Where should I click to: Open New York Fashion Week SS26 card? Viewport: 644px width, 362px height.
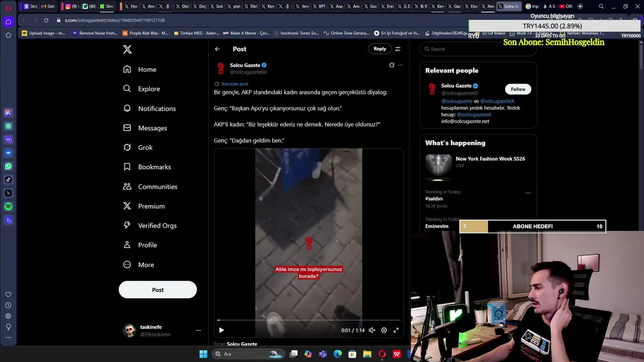coord(478,167)
